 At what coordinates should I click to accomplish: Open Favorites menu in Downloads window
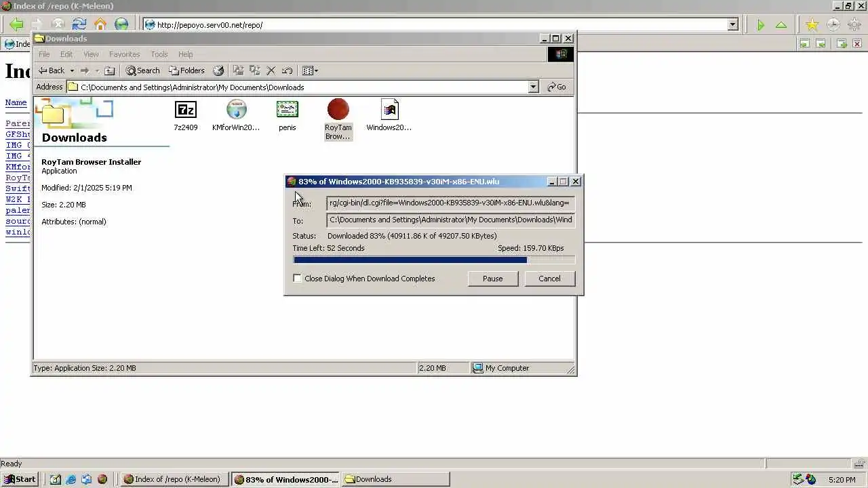point(125,54)
